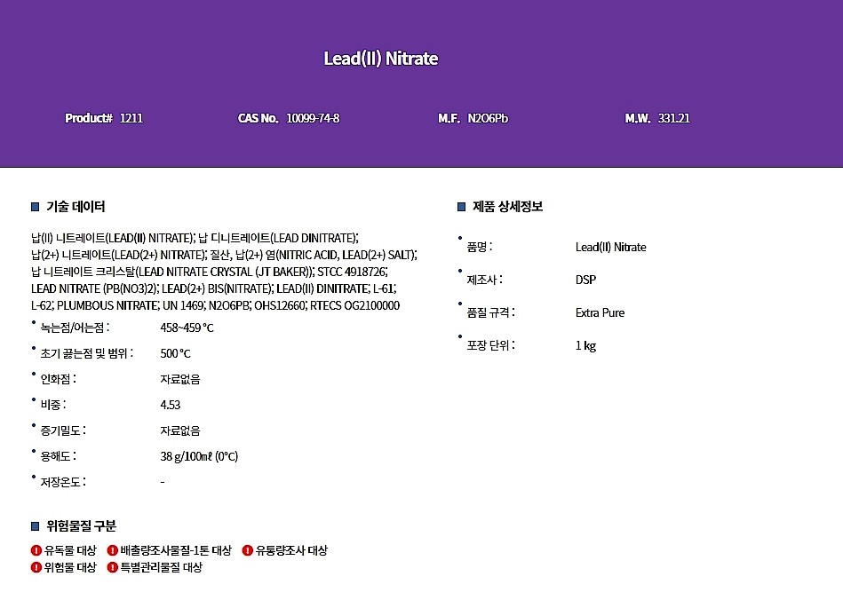This screenshot has width=843, height=616.
Task: Click the synonym text STCC 4918726
Action: (x=351, y=272)
